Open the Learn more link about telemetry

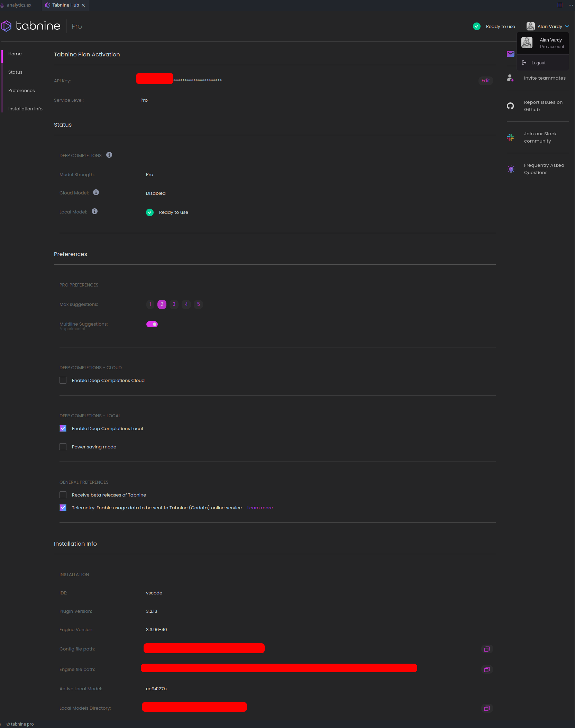point(260,508)
